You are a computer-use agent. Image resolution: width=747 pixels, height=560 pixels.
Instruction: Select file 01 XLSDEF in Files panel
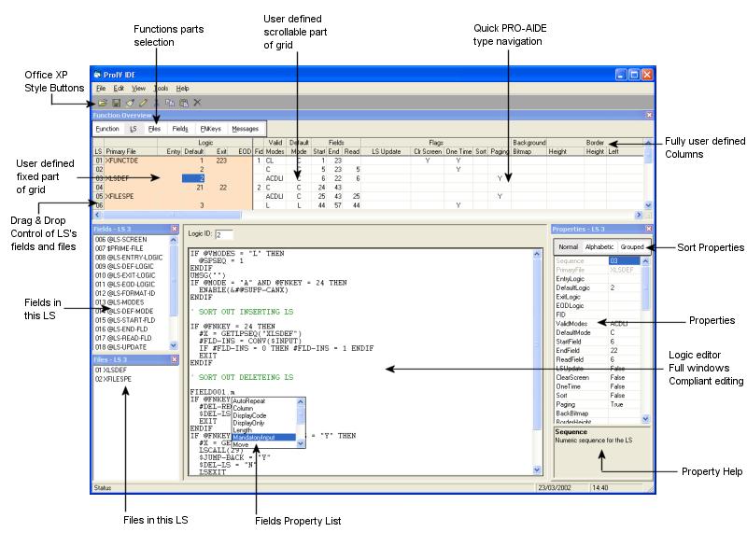pos(110,370)
